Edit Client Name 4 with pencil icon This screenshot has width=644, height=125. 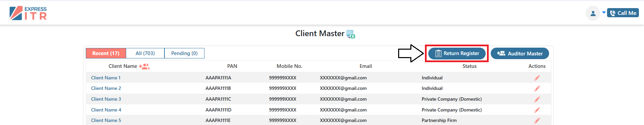537,110
